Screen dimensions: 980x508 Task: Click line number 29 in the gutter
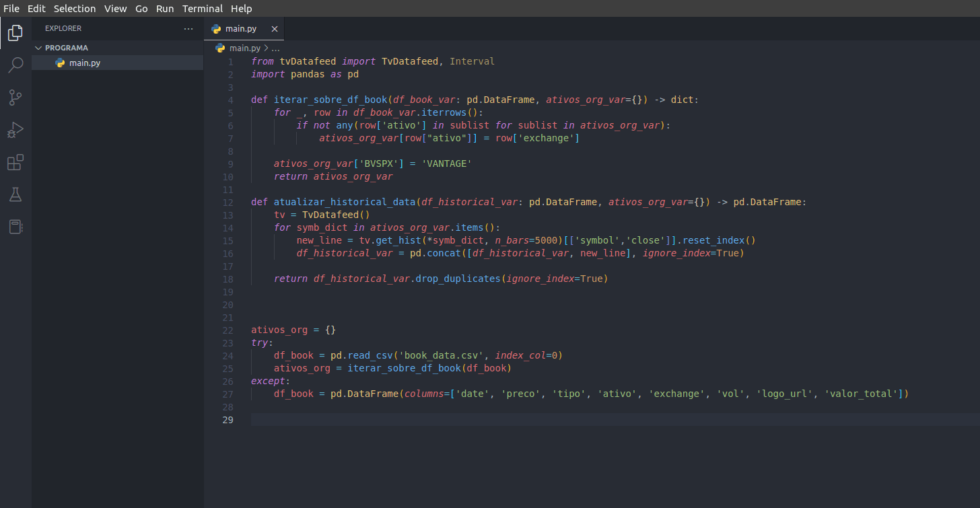coord(228,420)
